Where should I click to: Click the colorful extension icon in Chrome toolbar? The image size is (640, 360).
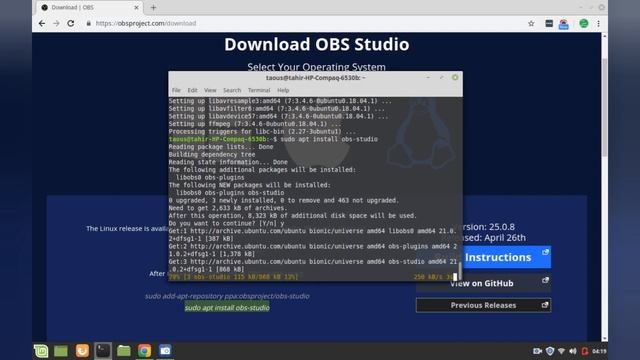[564, 24]
